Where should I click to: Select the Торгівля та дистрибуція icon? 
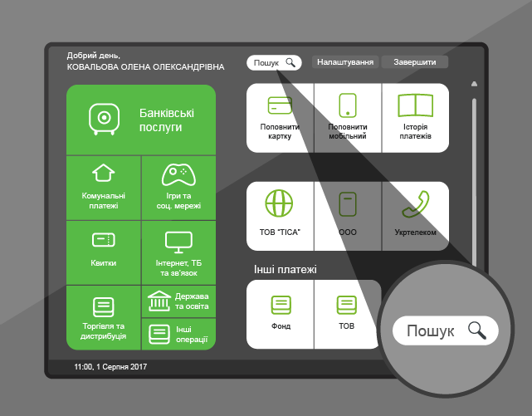[103, 307]
